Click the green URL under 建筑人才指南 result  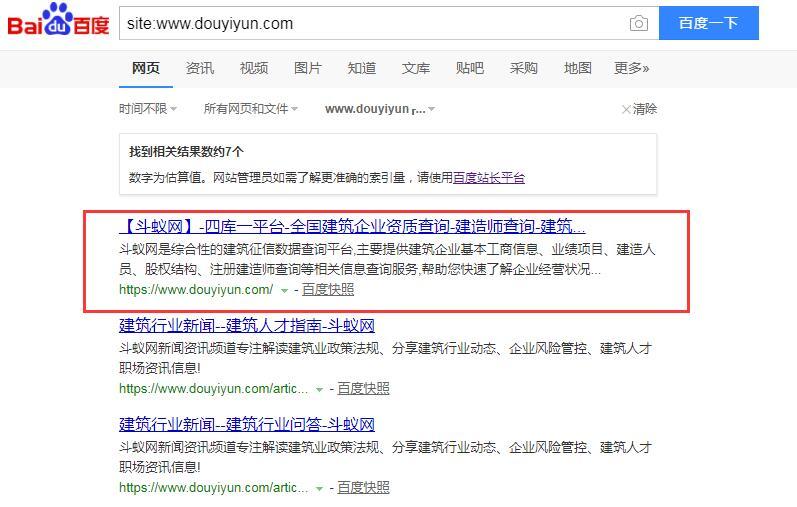tap(213, 389)
